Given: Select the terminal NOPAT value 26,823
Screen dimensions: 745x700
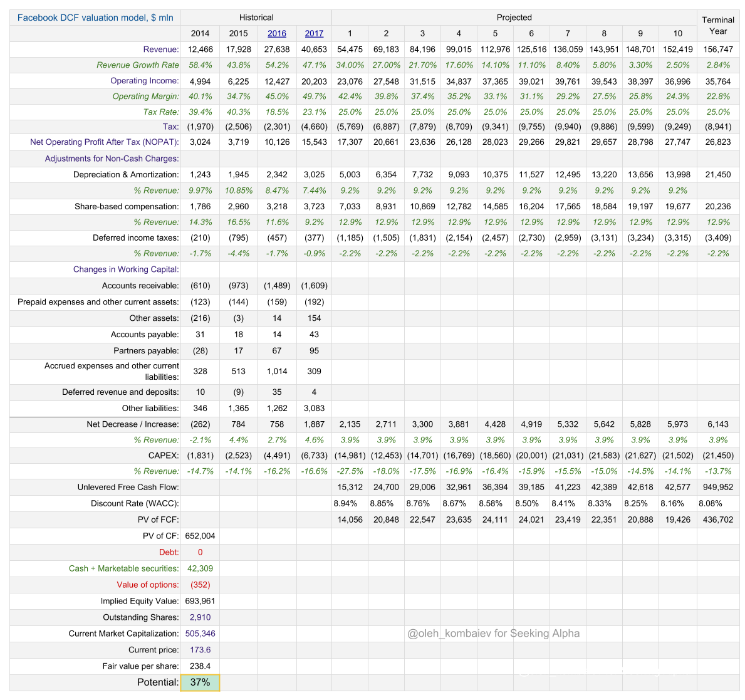Looking at the screenshot, I should click(x=718, y=142).
